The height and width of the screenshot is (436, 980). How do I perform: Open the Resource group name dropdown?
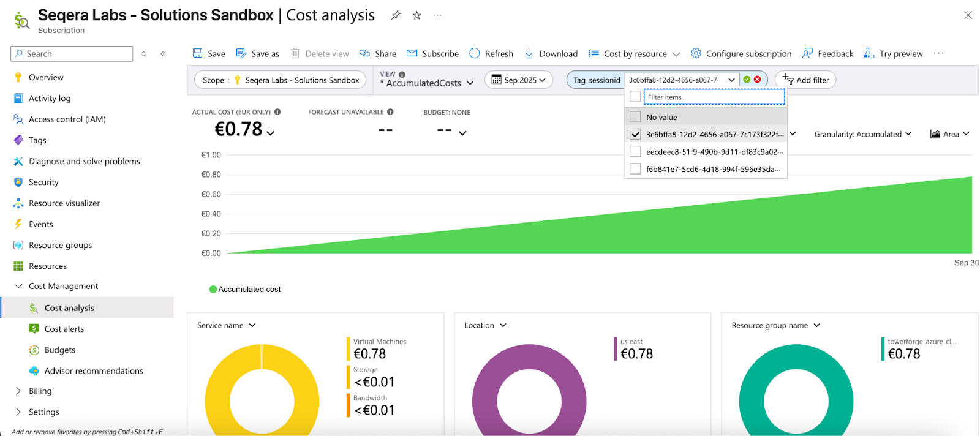775,325
